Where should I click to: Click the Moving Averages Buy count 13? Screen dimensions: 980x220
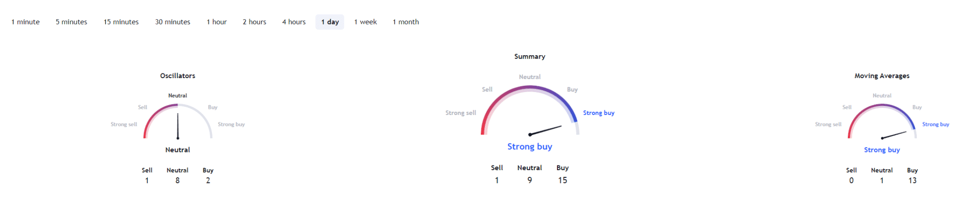click(912, 181)
